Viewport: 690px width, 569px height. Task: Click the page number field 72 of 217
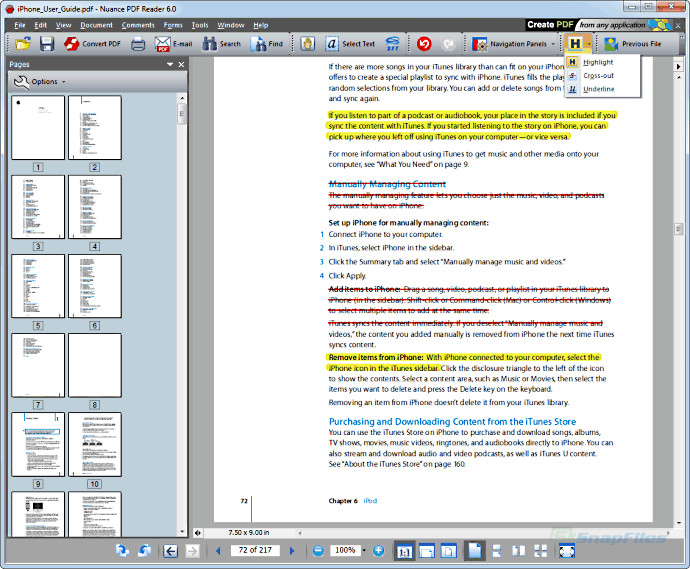pyautogui.click(x=255, y=550)
